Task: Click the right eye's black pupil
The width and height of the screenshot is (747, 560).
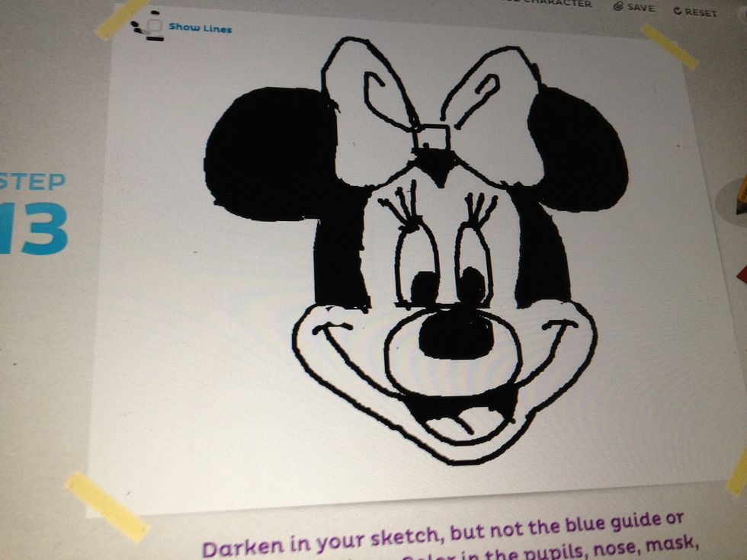Action: 471,285
